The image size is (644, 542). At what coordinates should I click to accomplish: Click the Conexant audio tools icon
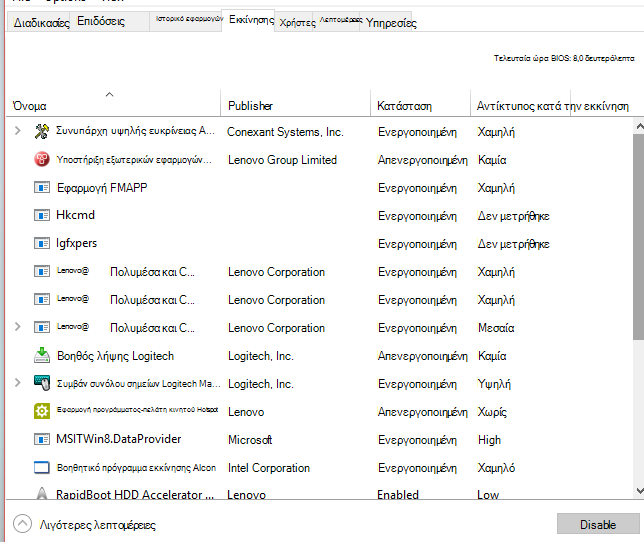pos(41,131)
